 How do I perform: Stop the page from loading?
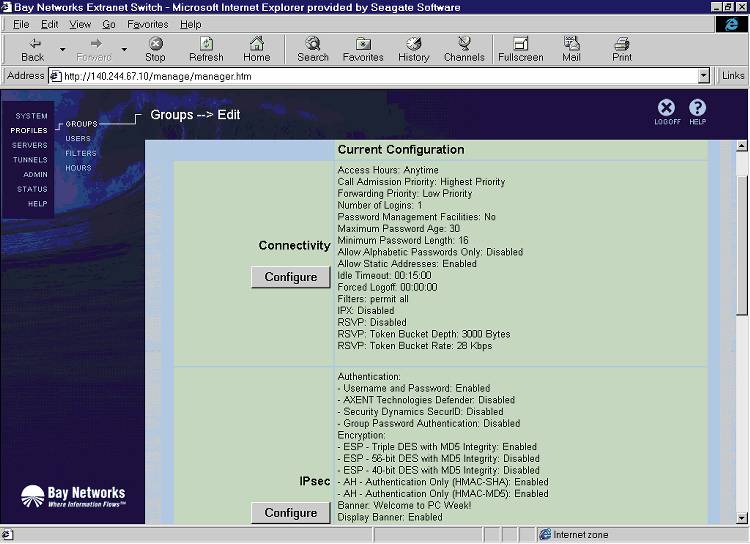pos(155,49)
